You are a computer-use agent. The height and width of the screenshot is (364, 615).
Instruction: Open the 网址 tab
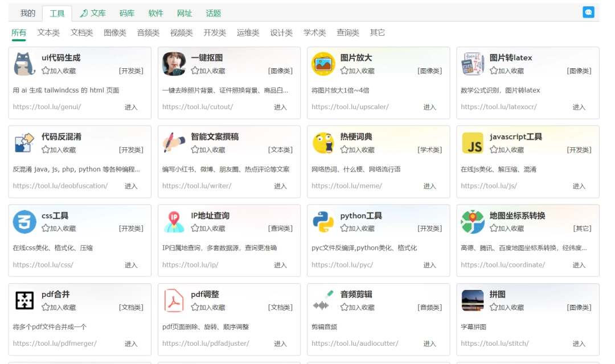(184, 13)
